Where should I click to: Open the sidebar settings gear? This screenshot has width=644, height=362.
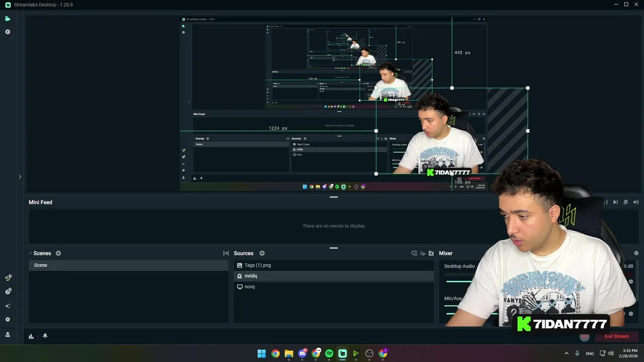(x=8, y=319)
